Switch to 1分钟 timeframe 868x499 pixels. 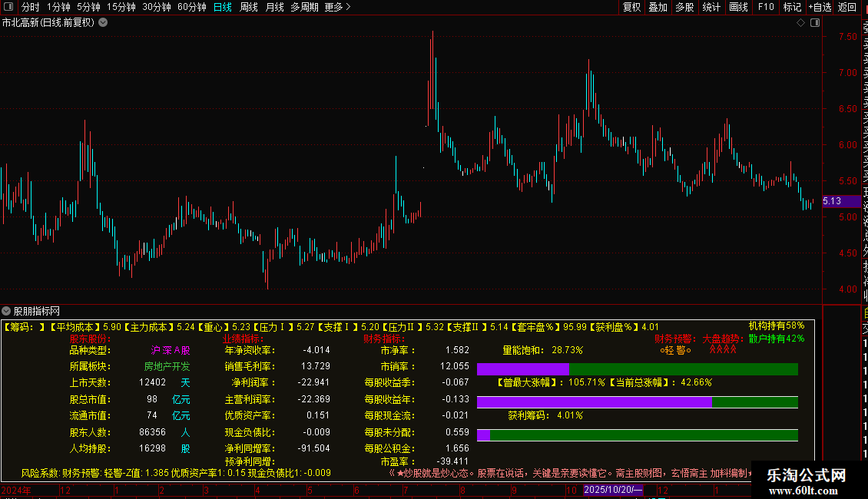58,7
